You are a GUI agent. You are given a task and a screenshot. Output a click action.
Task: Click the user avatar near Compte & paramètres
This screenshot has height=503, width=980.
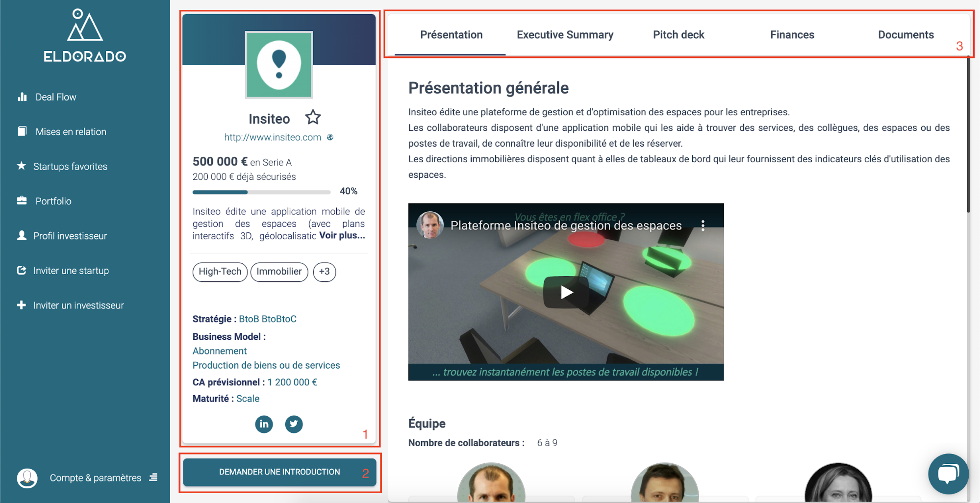coord(27,478)
